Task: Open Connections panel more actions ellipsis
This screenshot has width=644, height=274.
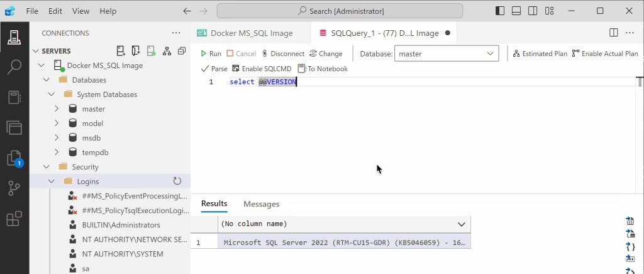Action: pyautogui.click(x=176, y=33)
